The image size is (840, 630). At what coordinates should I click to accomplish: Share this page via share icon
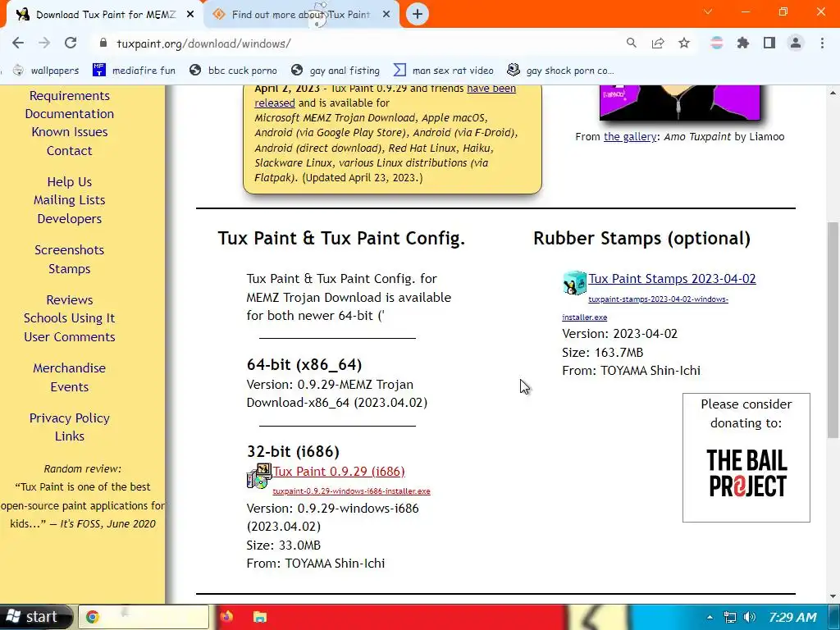(x=658, y=43)
